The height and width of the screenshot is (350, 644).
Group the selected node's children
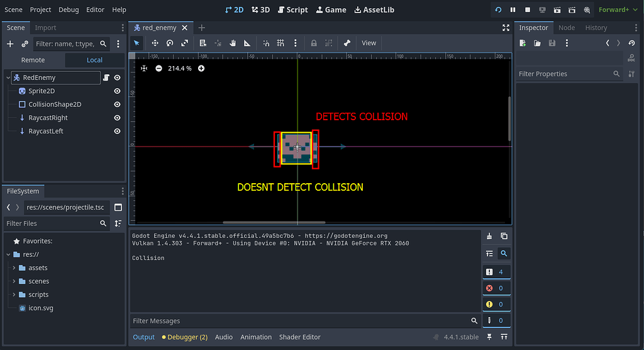coord(328,43)
